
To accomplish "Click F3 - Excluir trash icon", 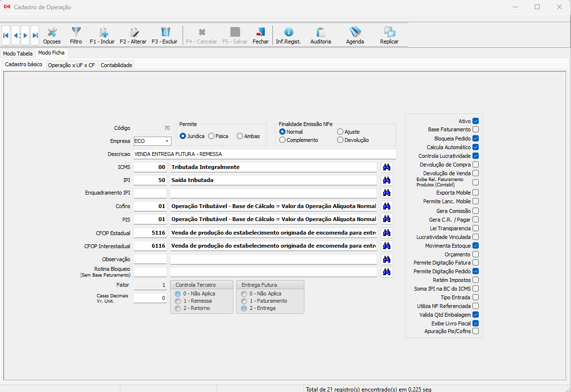I will [164, 35].
